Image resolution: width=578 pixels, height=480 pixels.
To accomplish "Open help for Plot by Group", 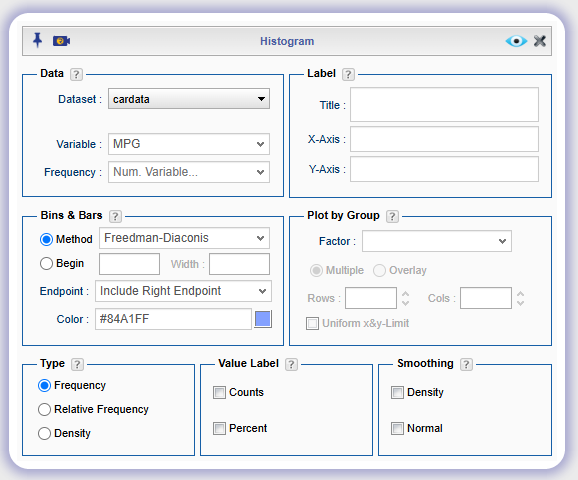I will [x=392, y=216].
